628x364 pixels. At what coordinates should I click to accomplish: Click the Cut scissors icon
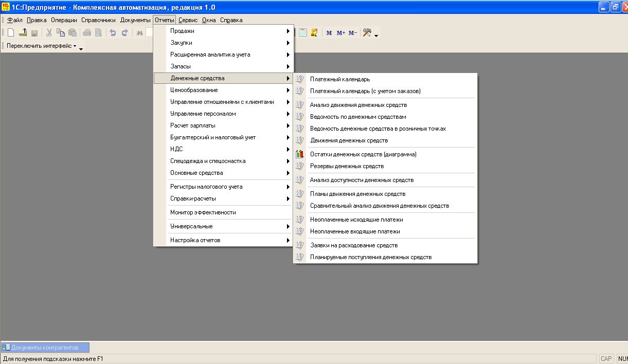click(49, 33)
